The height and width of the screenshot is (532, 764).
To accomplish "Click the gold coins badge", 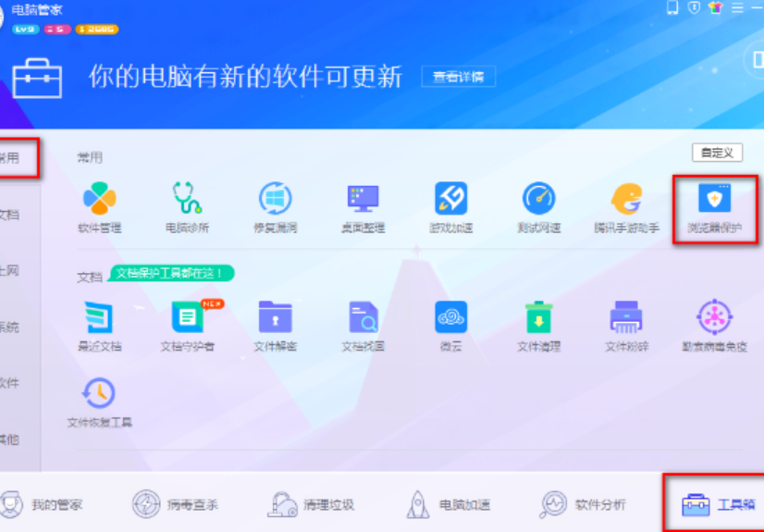I will coord(96,30).
